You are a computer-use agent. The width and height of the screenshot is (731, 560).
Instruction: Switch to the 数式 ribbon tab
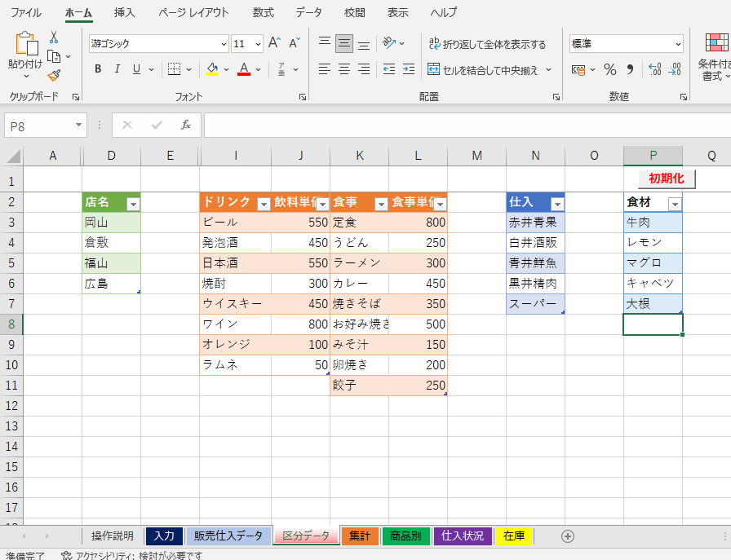(x=264, y=12)
